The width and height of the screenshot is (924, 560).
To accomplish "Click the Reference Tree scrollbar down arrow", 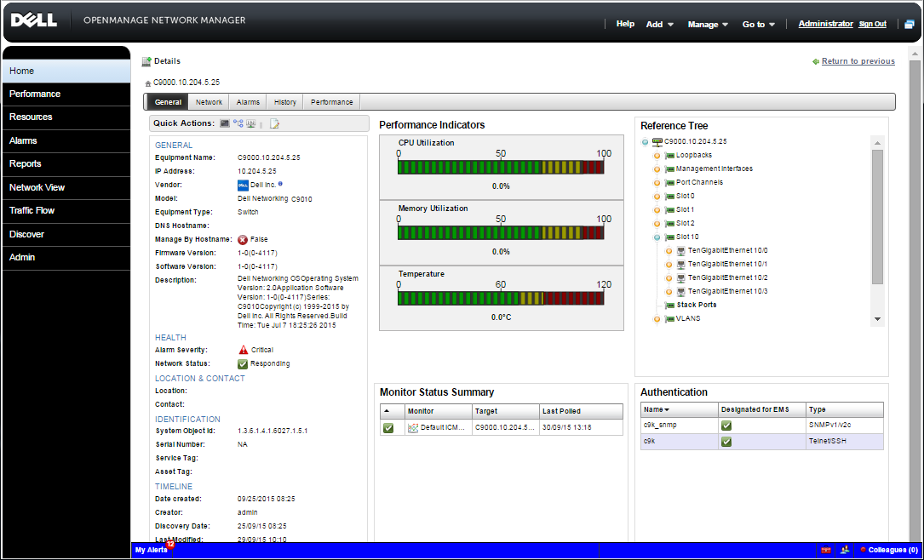I will (x=877, y=319).
